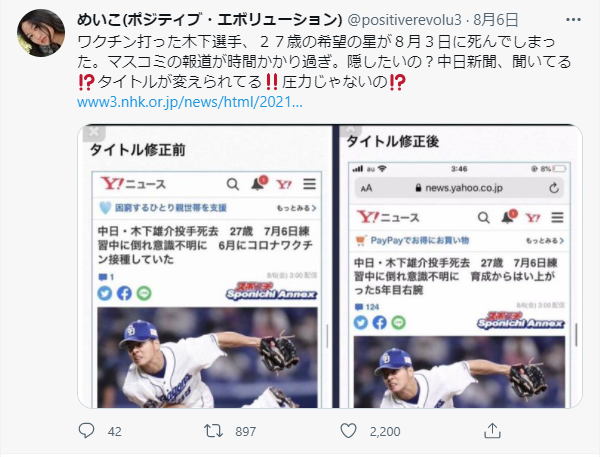Open the three-dot more options menu
Viewport: 612px width, 457px height.
(x=573, y=20)
